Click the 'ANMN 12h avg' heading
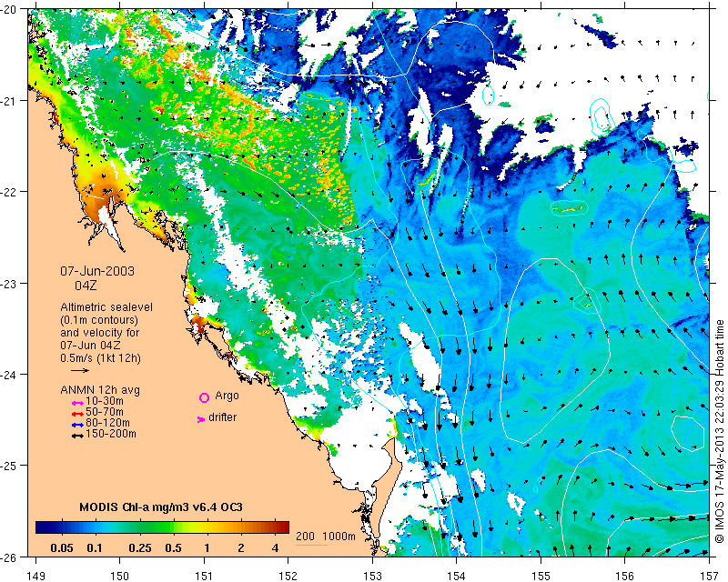This screenshot has width=728, height=582. (x=100, y=390)
